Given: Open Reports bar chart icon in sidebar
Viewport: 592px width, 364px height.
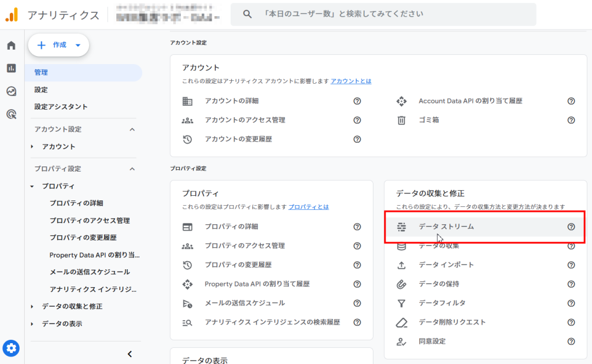Looking at the screenshot, I should click(11, 68).
